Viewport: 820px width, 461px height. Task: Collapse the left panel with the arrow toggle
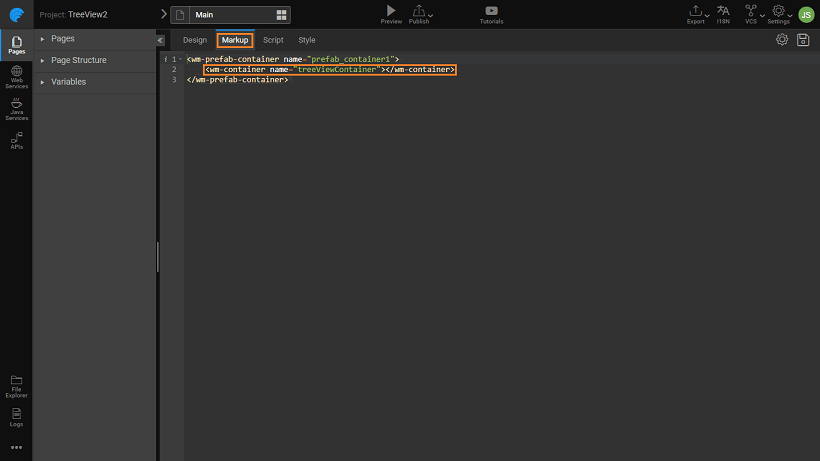coord(160,40)
